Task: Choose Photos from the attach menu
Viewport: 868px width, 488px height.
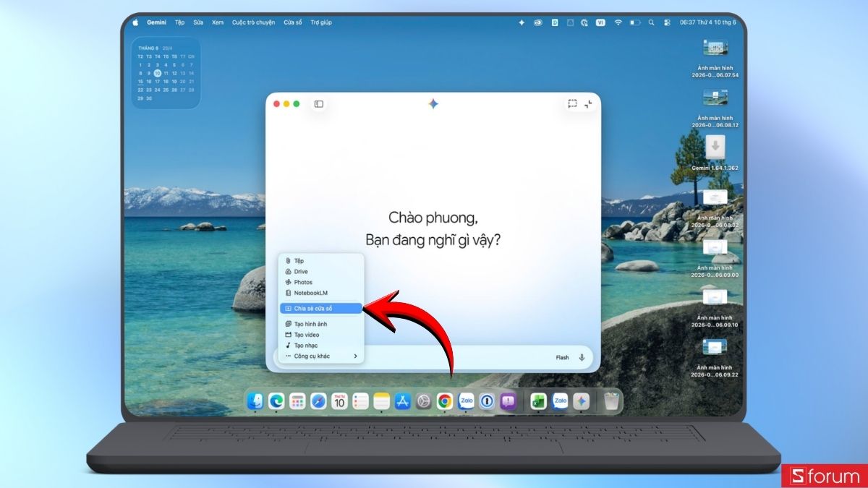Action: [x=321, y=282]
